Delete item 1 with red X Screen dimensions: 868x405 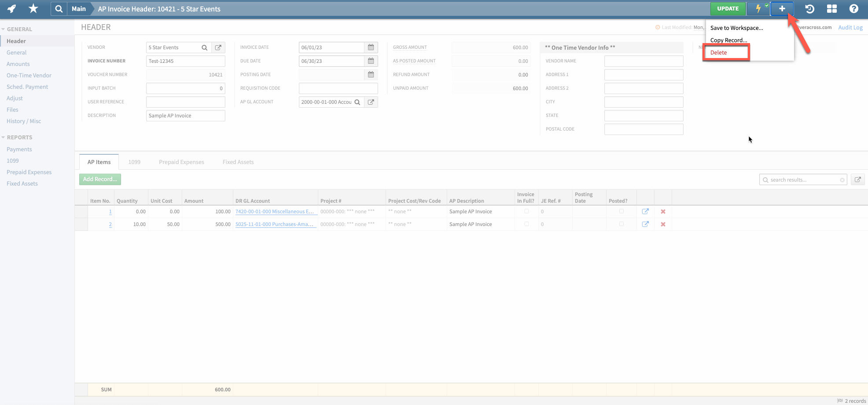(663, 212)
